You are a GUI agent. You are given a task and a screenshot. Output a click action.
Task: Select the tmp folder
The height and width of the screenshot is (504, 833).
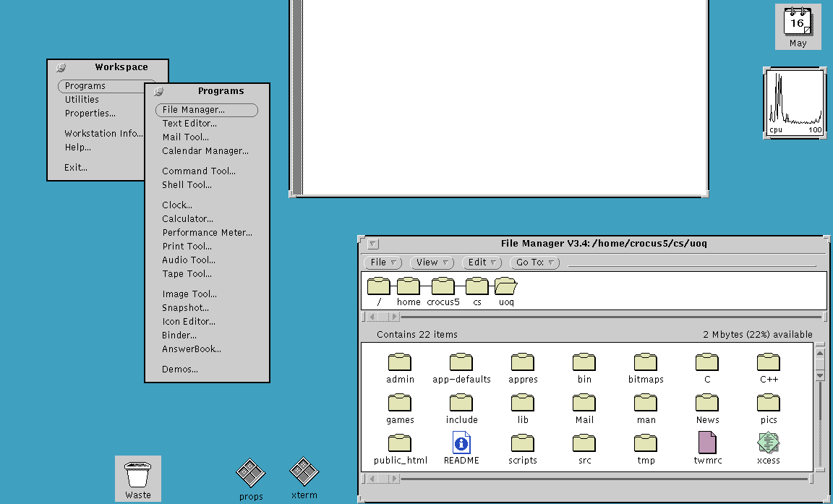[x=646, y=443]
